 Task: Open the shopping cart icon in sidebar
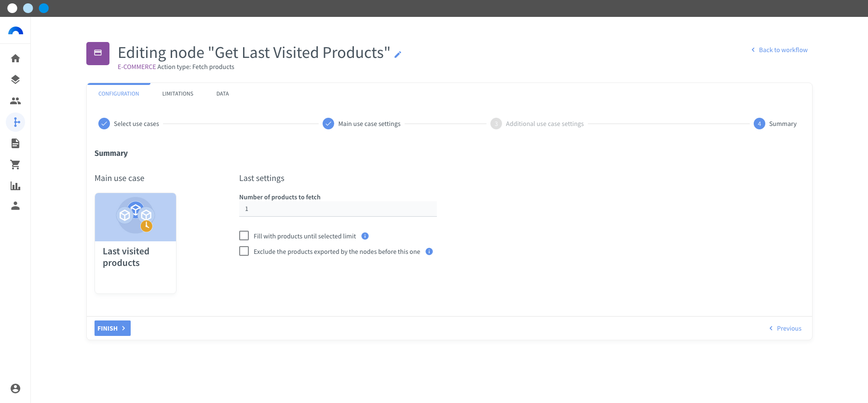coord(15,165)
